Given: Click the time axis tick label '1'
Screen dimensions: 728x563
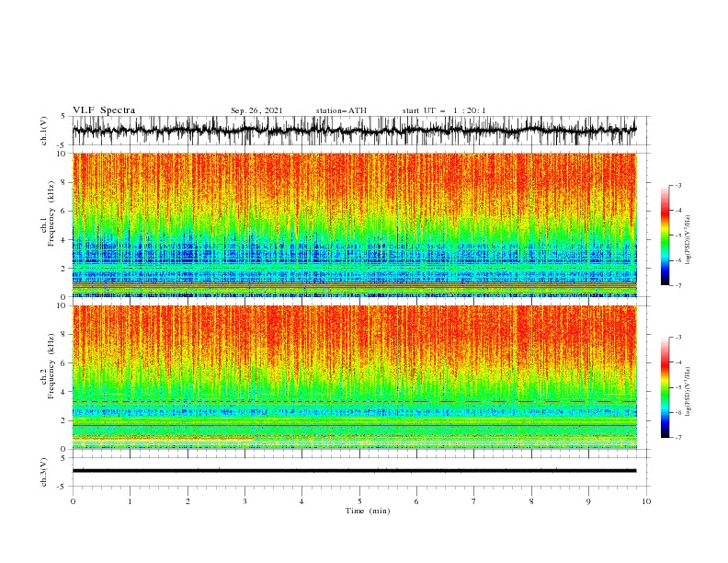Looking at the screenshot, I should point(130,501).
